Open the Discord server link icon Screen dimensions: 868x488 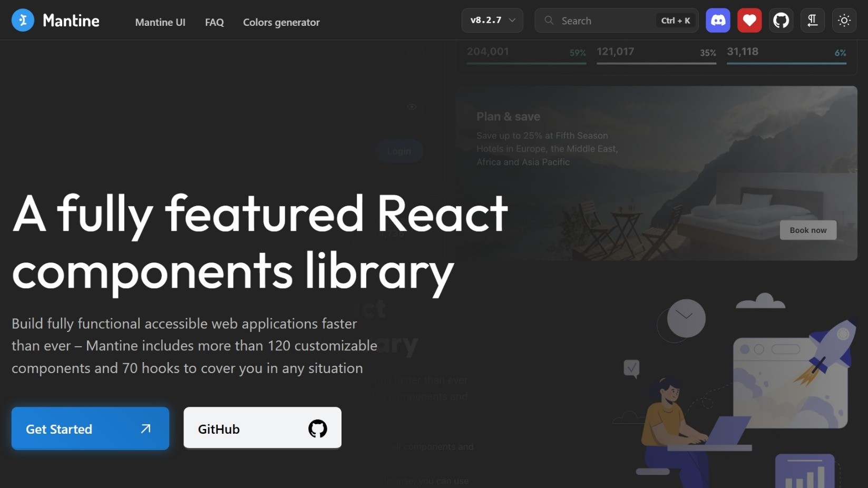click(718, 21)
